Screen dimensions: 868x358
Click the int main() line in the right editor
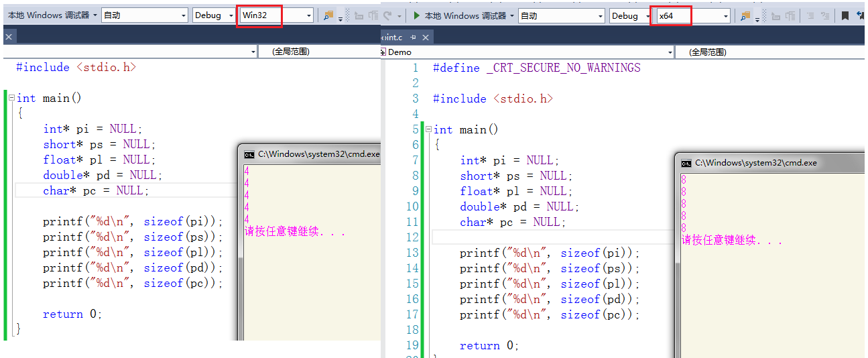[x=466, y=129]
